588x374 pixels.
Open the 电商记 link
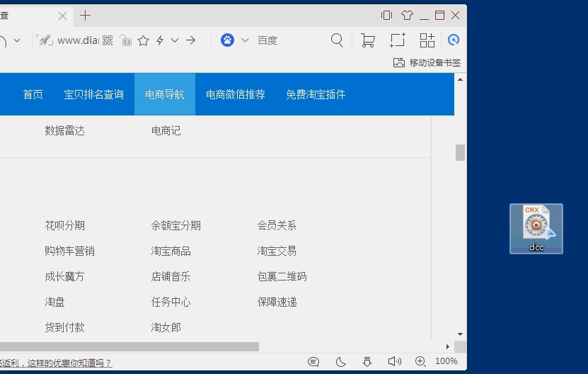(x=166, y=130)
